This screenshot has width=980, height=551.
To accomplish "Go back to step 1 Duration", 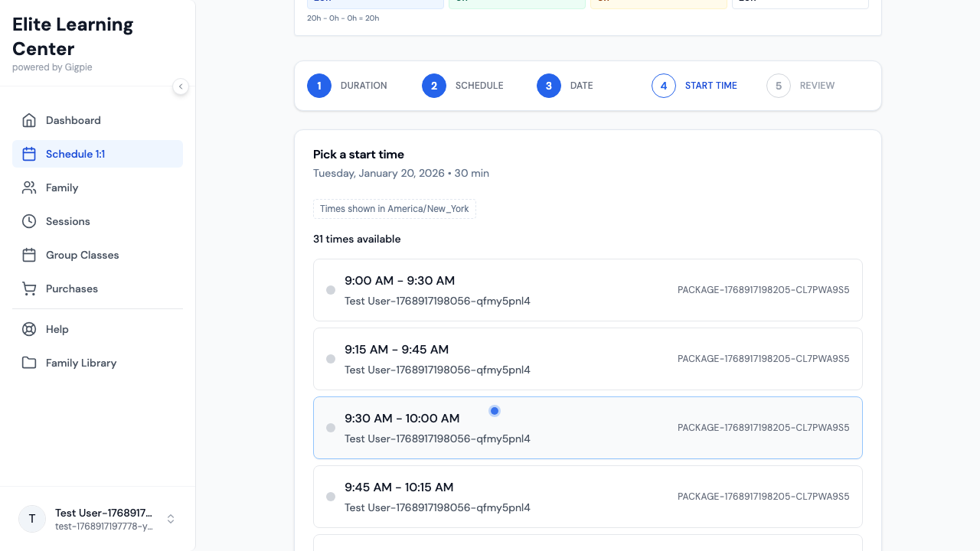I will pos(319,86).
